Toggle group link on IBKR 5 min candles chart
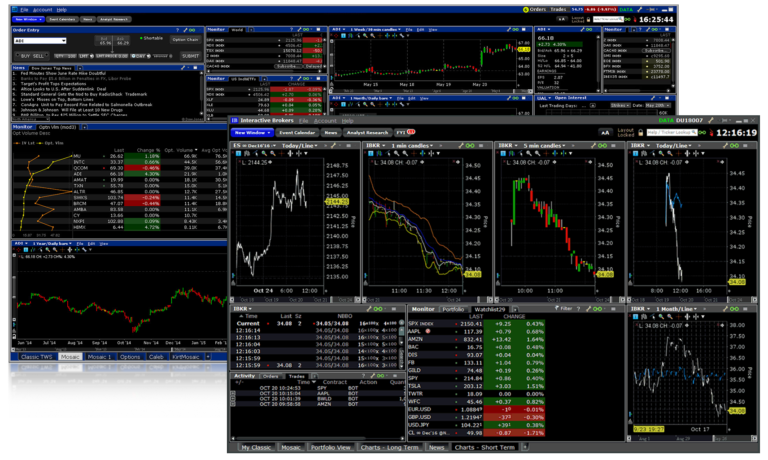The image size is (768, 460). pos(602,145)
